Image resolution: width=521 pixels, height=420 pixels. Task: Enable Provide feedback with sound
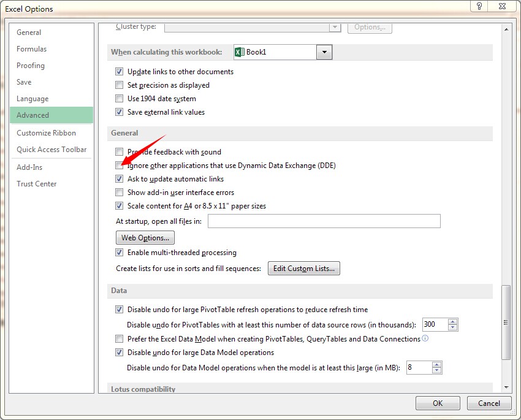119,152
